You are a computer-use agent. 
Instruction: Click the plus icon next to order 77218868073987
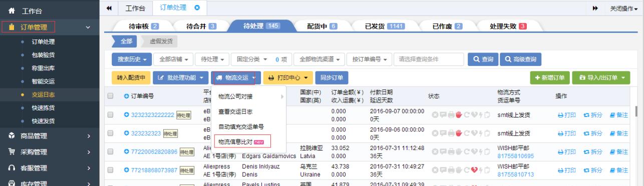point(126,170)
